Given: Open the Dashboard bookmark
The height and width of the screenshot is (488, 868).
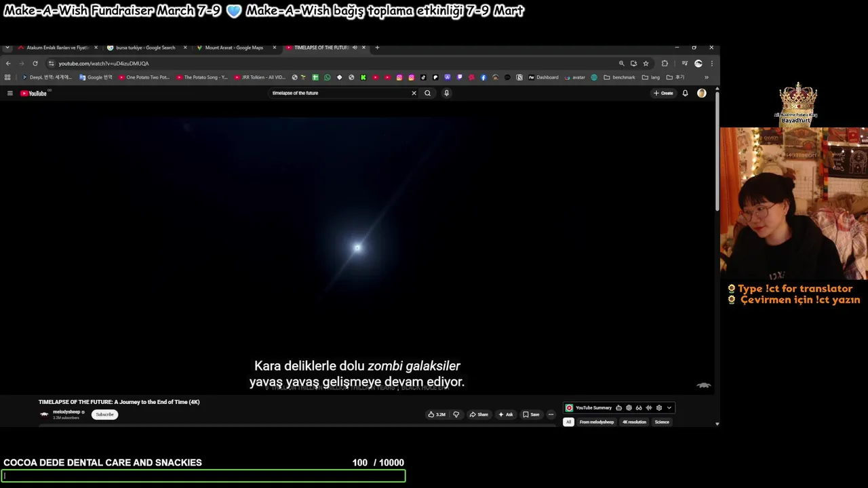Looking at the screenshot, I should pos(543,77).
